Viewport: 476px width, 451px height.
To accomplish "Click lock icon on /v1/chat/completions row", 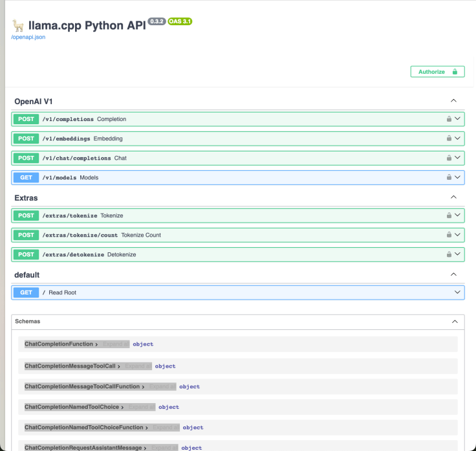I will (449, 158).
